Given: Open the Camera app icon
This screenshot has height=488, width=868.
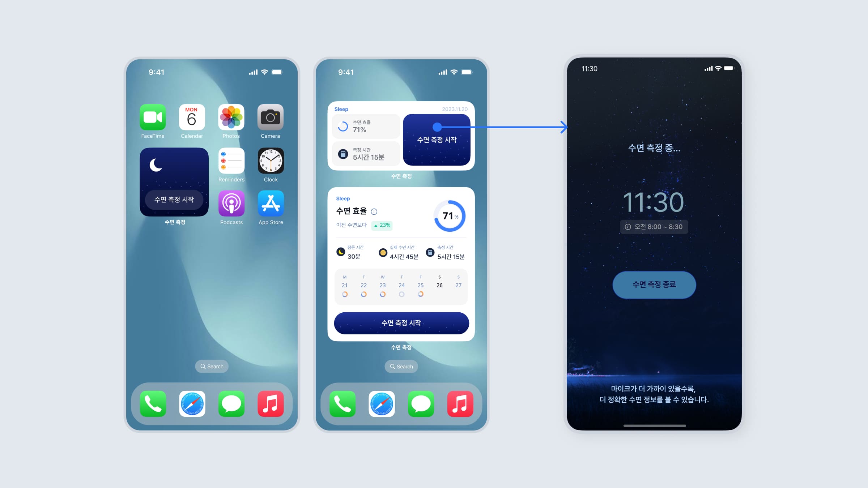Looking at the screenshot, I should click(x=269, y=120).
